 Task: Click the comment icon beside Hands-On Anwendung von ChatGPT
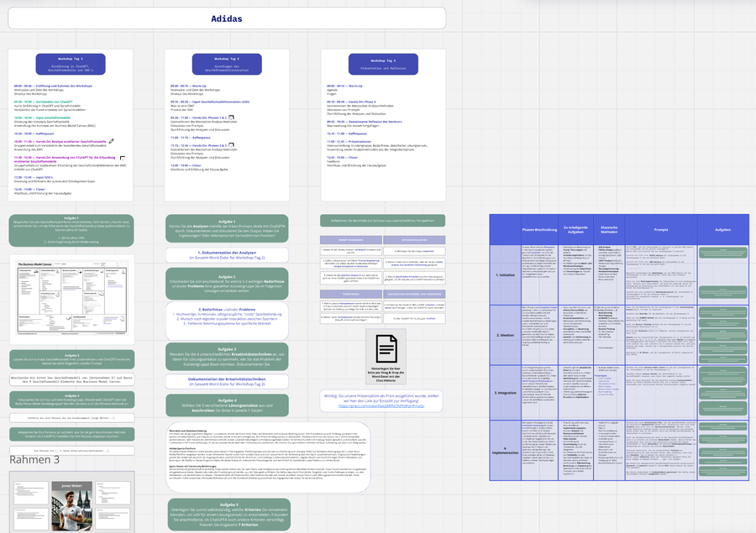[x=123, y=158]
